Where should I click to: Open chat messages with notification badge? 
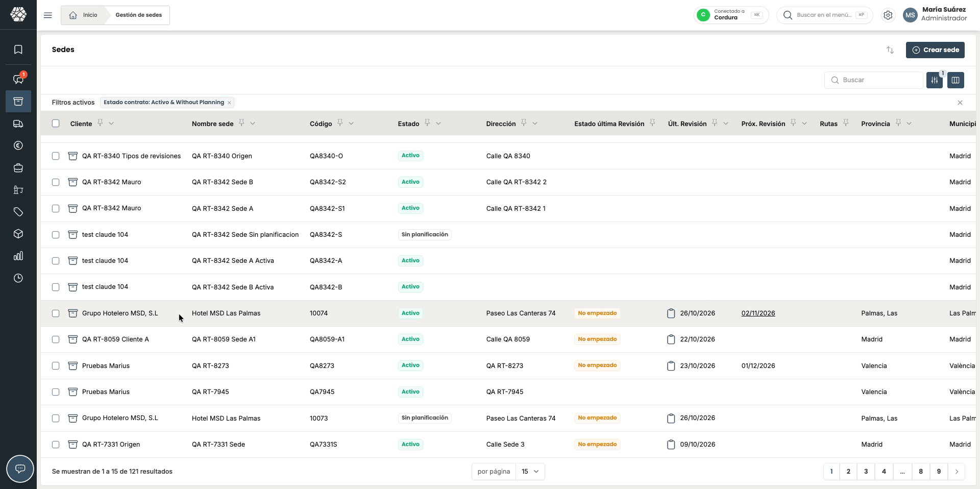pos(18,79)
